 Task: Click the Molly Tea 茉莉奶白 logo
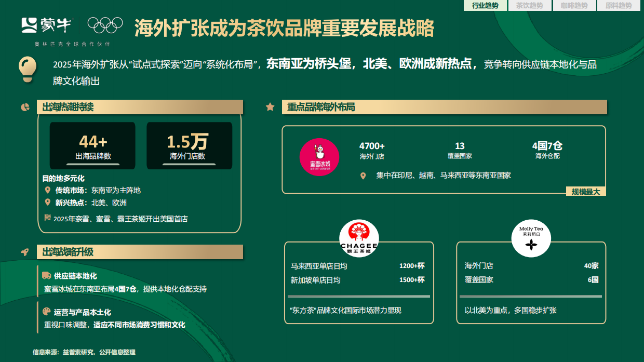click(531, 239)
